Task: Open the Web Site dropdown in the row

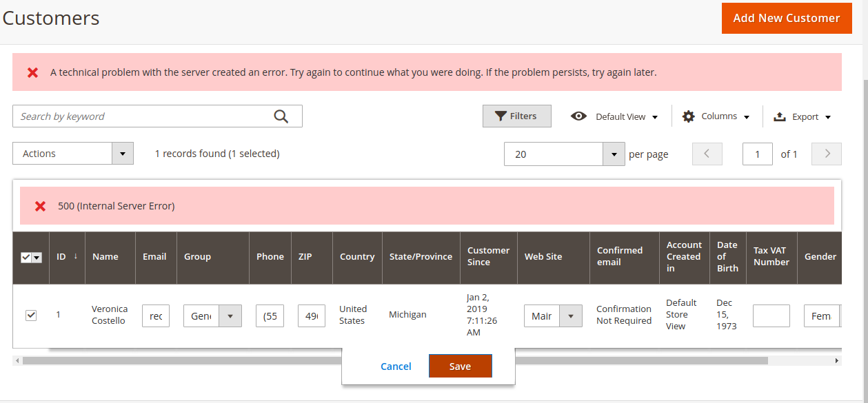Action: pyautogui.click(x=570, y=316)
